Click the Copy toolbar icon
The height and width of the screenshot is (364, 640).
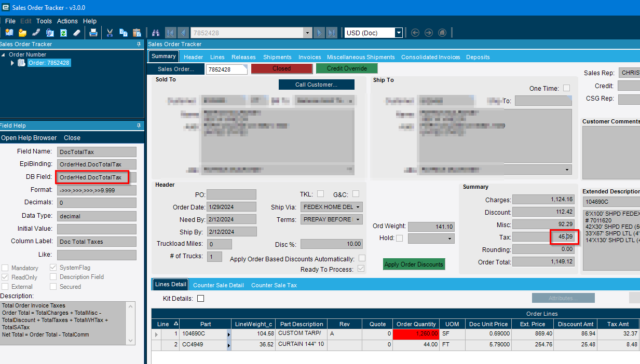click(x=124, y=33)
